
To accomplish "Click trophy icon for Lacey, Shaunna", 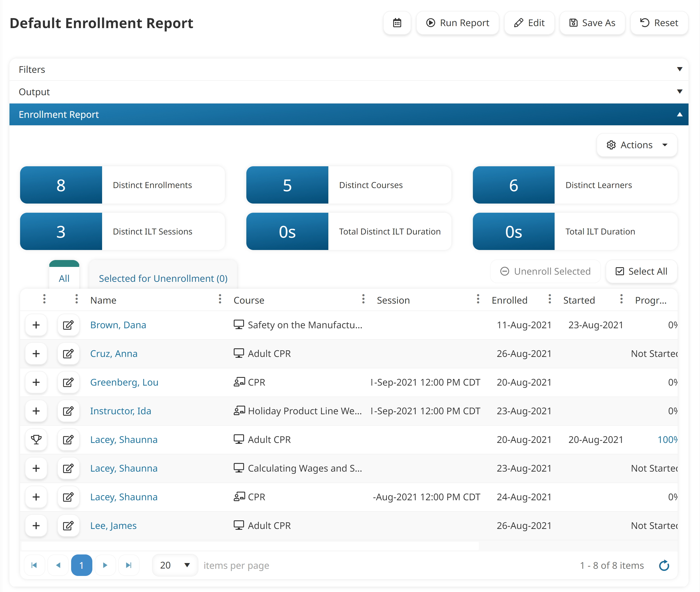I will point(36,440).
